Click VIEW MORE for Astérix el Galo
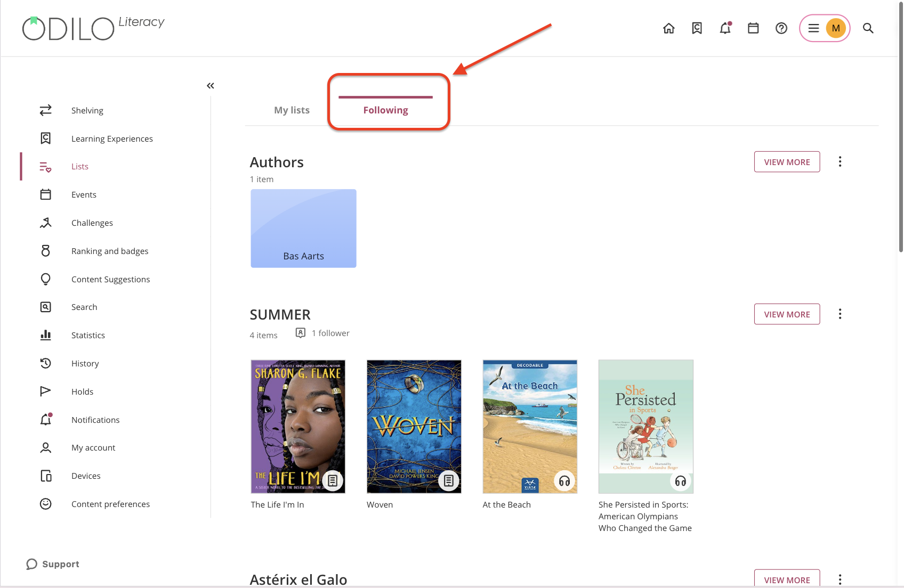This screenshot has width=904, height=588. tap(787, 579)
